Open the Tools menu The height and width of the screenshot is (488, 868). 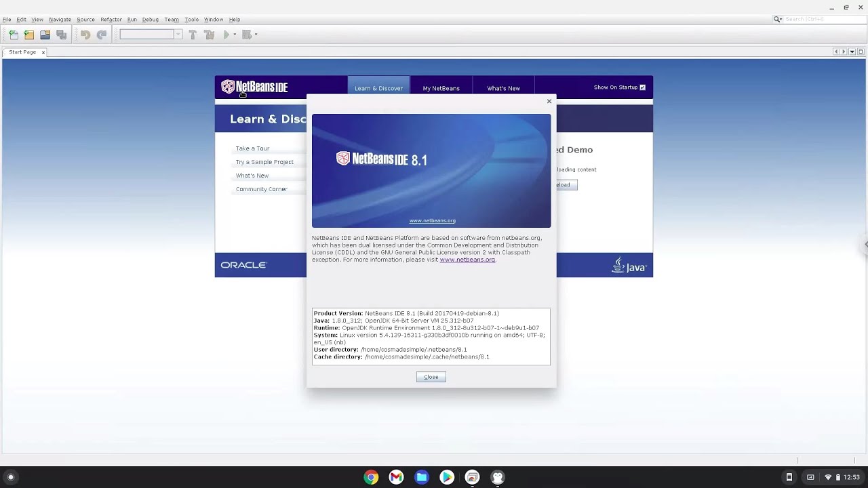[x=192, y=20]
